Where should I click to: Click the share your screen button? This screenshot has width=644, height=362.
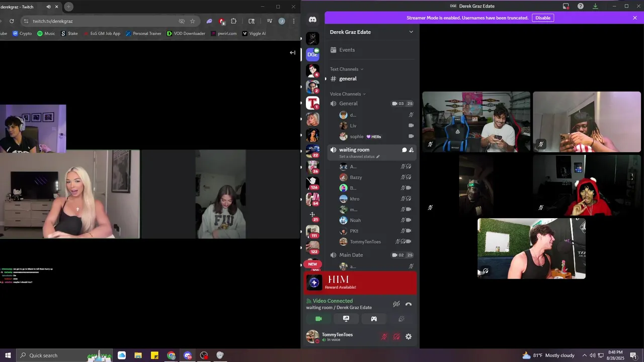tap(346, 319)
